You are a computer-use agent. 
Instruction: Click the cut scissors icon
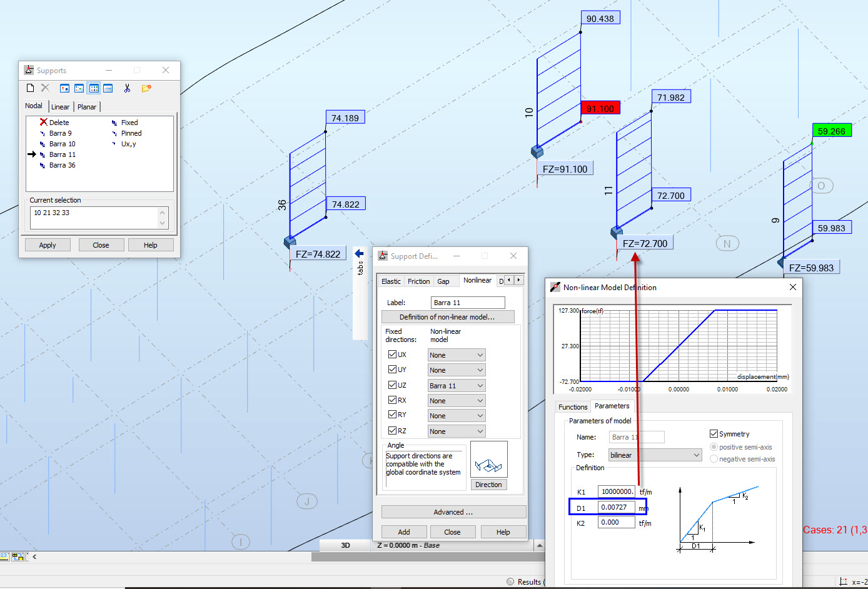coord(126,88)
